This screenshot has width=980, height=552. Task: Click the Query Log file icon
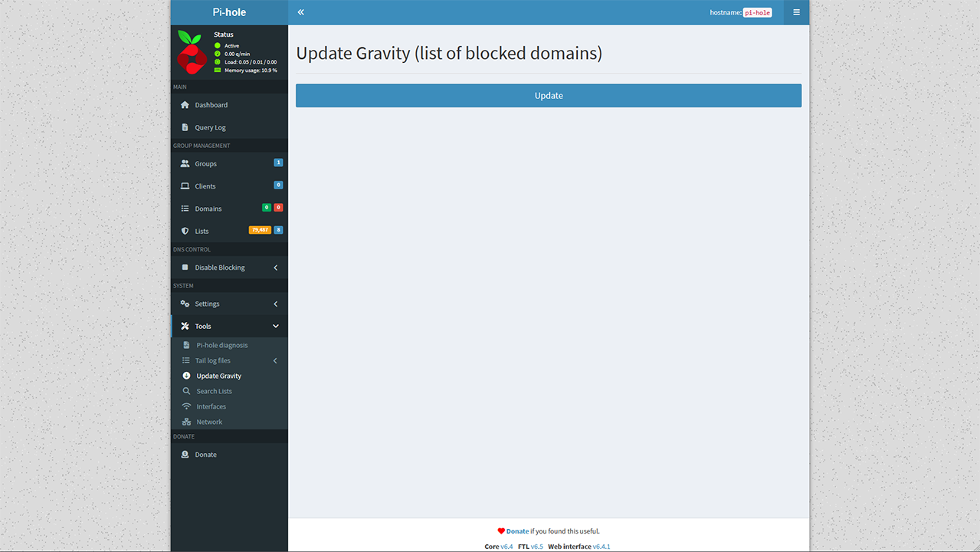point(185,127)
